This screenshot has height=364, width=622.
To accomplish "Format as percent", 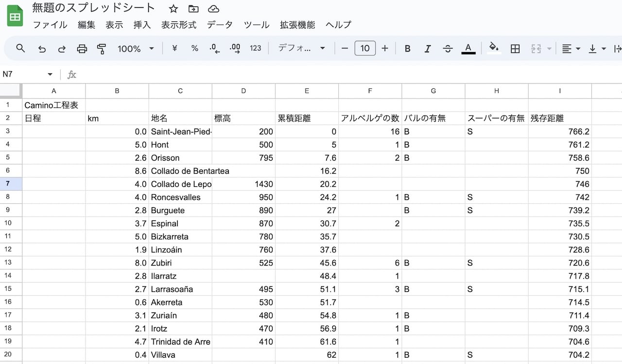I will (194, 48).
